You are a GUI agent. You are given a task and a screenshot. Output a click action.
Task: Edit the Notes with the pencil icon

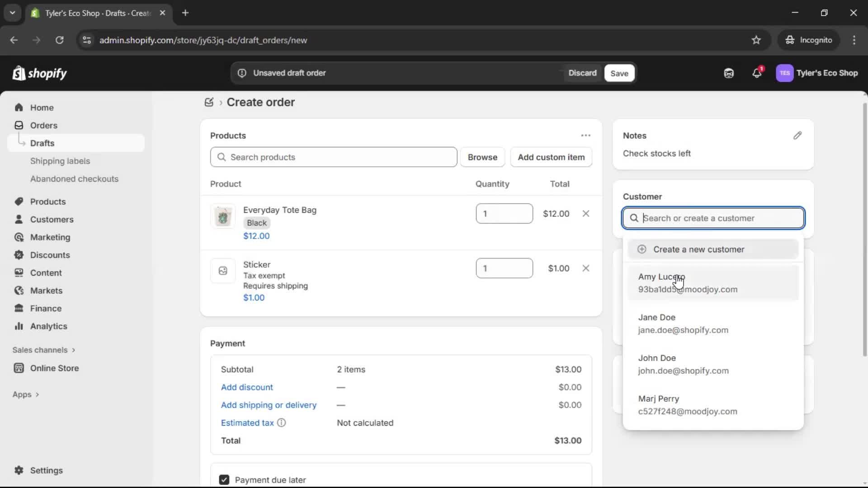point(797,135)
